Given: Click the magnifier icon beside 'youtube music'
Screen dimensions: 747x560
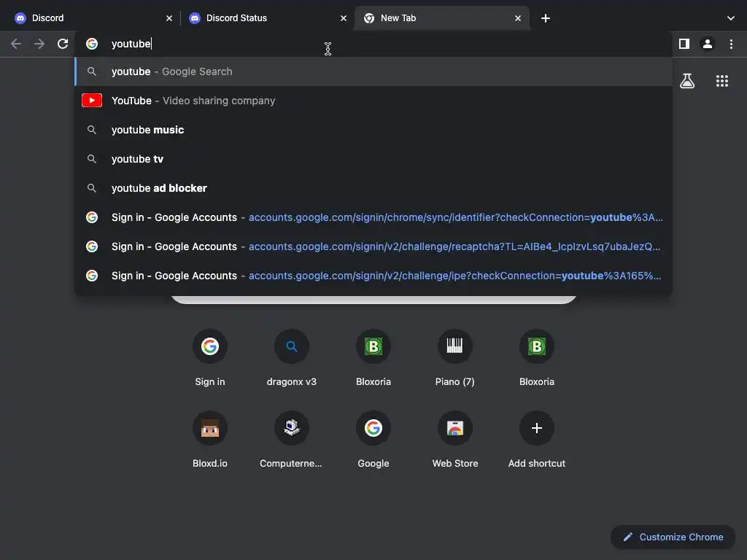Looking at the screenshot, I should pyautogui.click(x=92, y=130).
